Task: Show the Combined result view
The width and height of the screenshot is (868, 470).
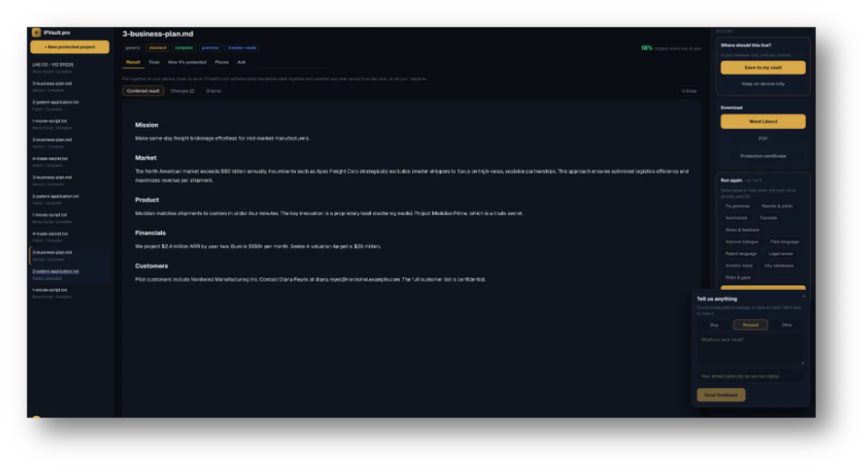Action: point(143,91)
